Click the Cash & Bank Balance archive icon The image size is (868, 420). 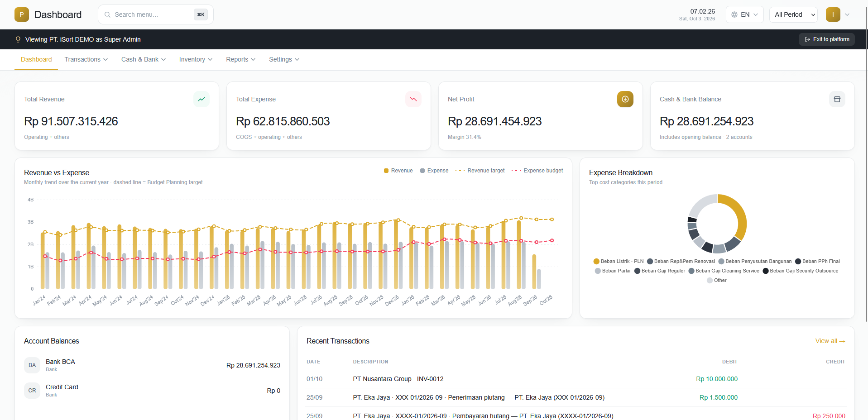coord(837,99)
